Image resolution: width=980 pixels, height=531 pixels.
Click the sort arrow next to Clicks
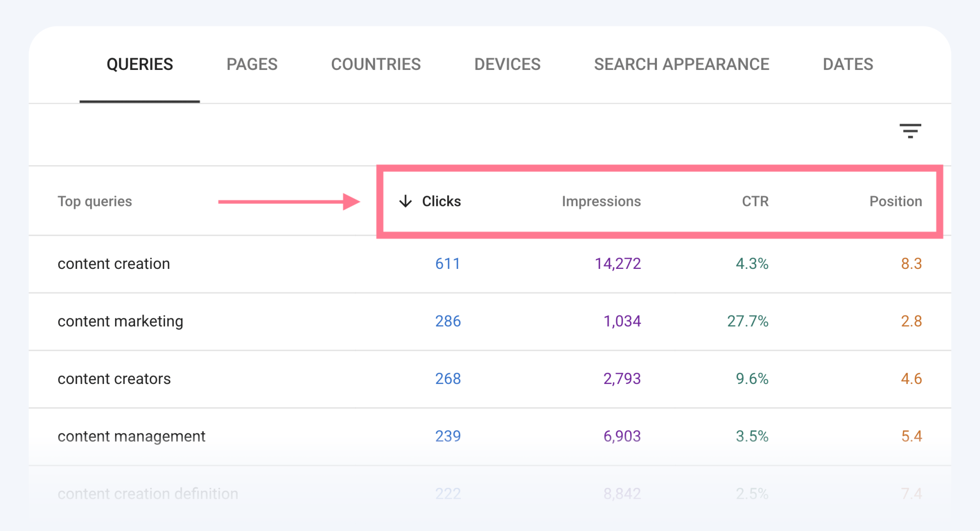(405, 201)
